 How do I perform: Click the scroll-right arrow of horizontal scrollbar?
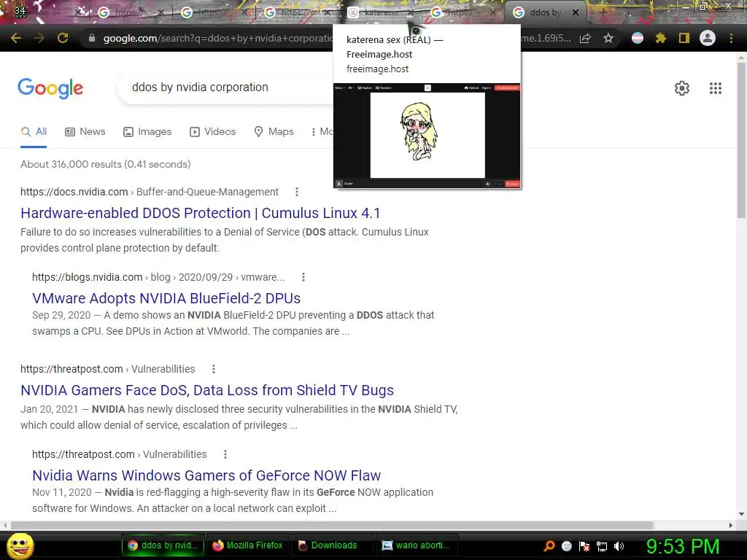(731, 525)
